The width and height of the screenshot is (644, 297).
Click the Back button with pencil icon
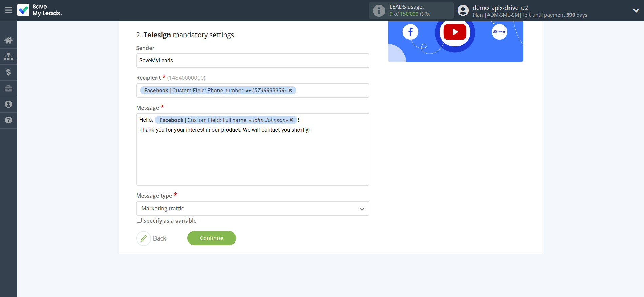pos(152,238)
